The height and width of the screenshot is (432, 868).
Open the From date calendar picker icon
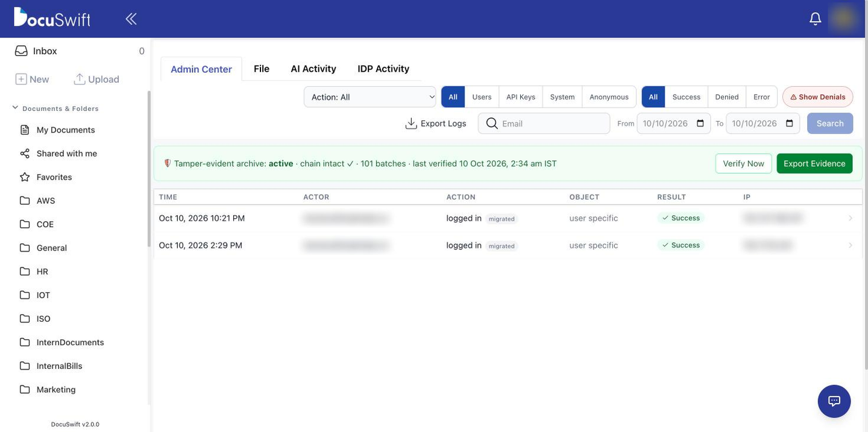coord(700,123)
